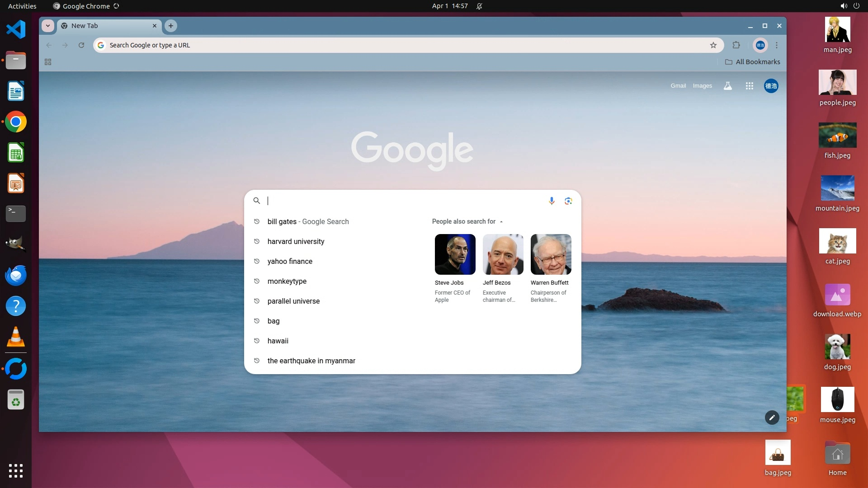Open Google Lens image search
Screen dimensions: 868x488
[568, 201]
